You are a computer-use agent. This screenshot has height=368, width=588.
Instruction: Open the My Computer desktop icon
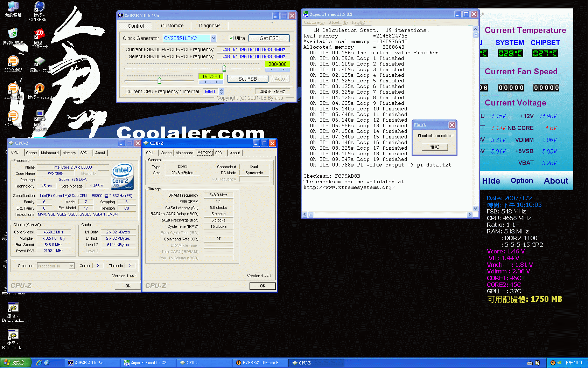13,9
